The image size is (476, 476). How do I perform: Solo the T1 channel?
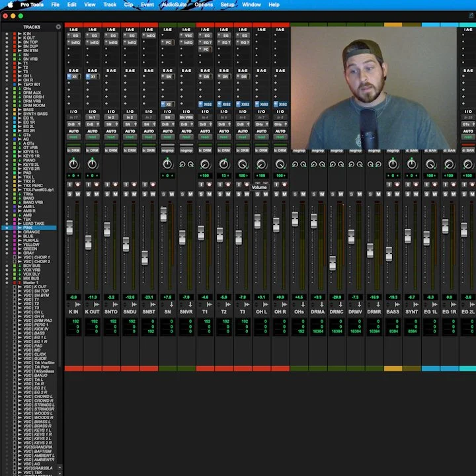coord(201,194)
